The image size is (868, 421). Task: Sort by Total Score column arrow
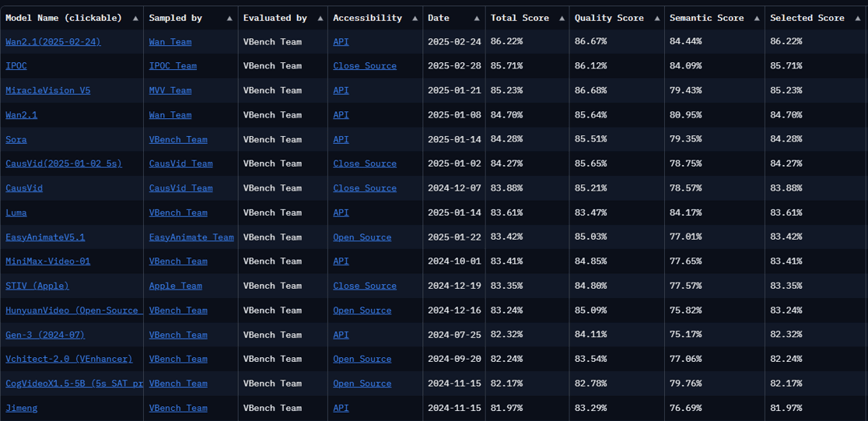pos(562,18)
